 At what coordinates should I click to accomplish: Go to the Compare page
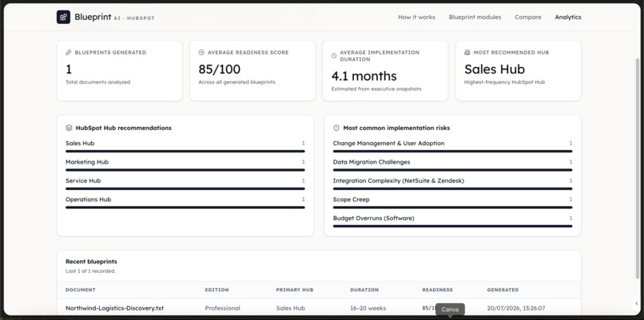tap(528, 18)
